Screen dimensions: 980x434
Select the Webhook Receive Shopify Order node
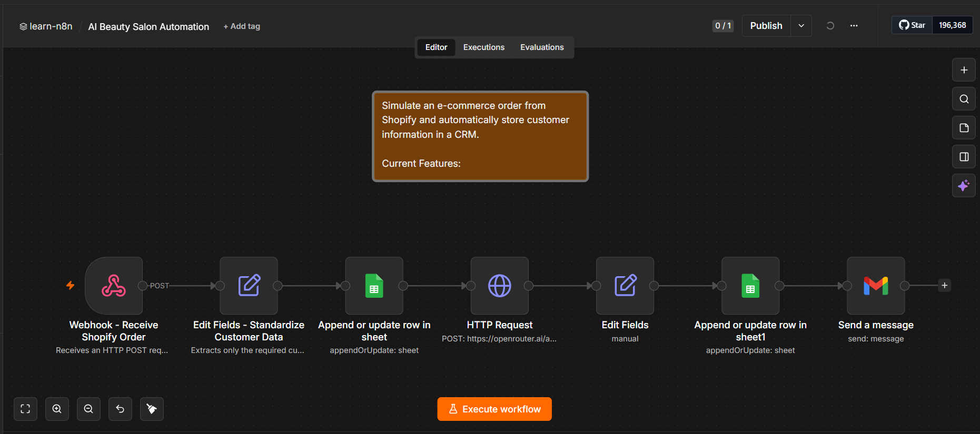click(x=114, y=286)
